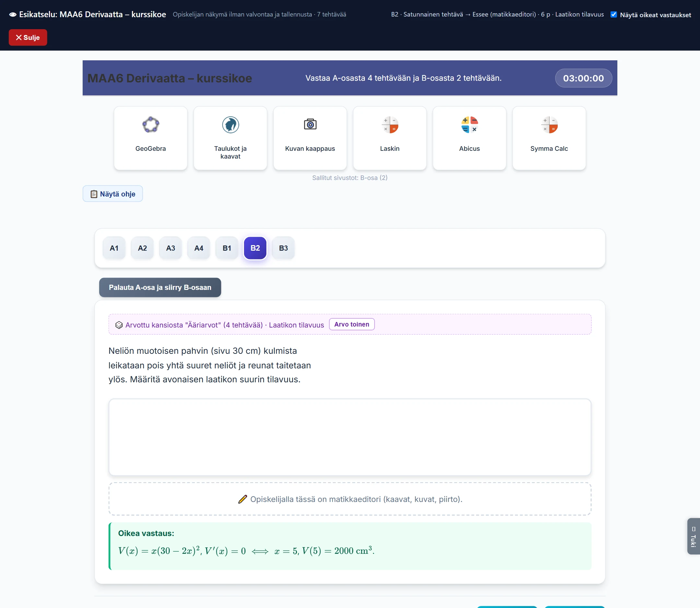700x608 pixels.
Task: Draw another task with Arvo toinen
Action: pyautogui.click(x=352, y=324)
